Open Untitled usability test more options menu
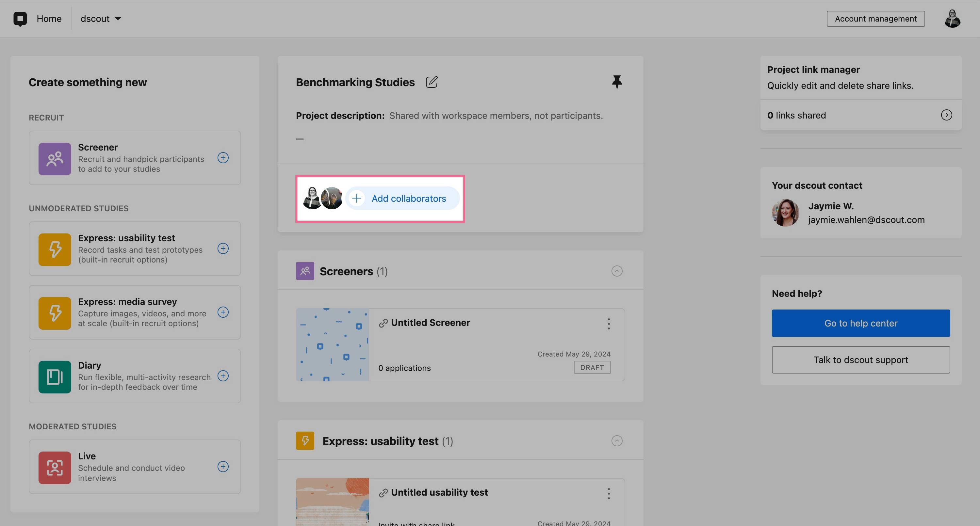Viewport: 980px width, 526px height. point(609,494)
